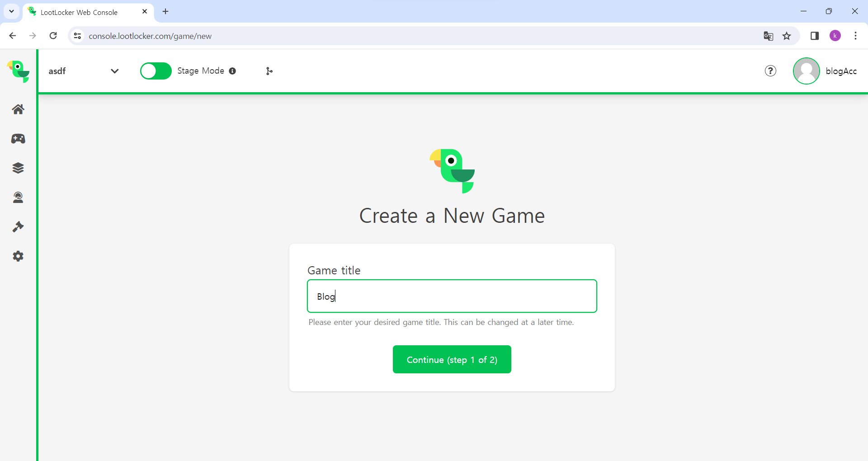868x461 pixels.
Task: Close the LootLocker Web Console tab
Action: pyautogui.click(x=145, y=12)
